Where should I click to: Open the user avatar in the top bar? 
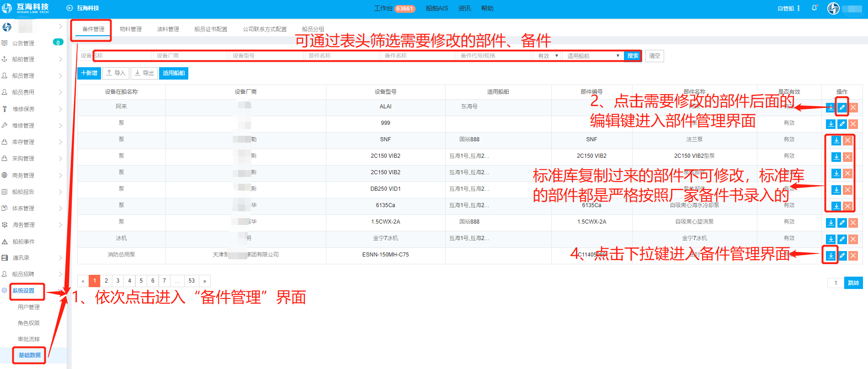(833, 8)
